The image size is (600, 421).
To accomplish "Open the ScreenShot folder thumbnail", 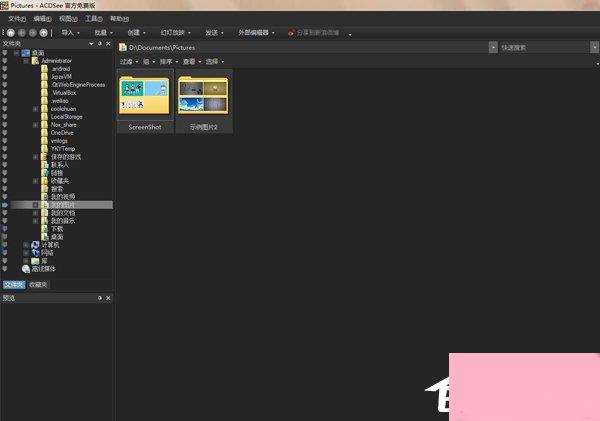I will pos(145,97).
